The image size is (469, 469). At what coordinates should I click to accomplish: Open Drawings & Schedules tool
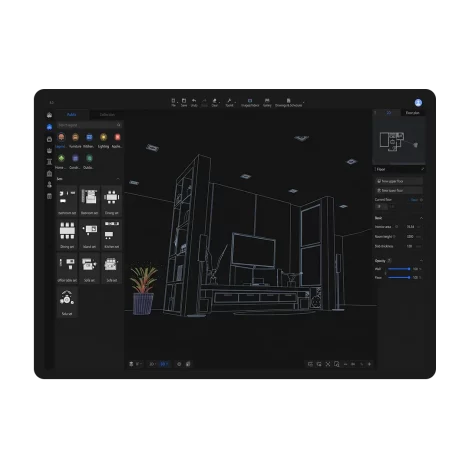point(289,102)
